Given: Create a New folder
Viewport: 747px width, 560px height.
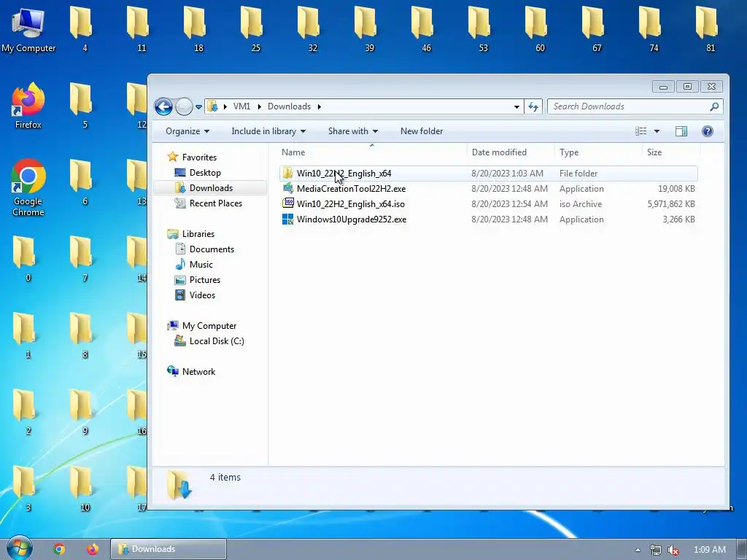Looking at the screenshot, I should (421, 131).
